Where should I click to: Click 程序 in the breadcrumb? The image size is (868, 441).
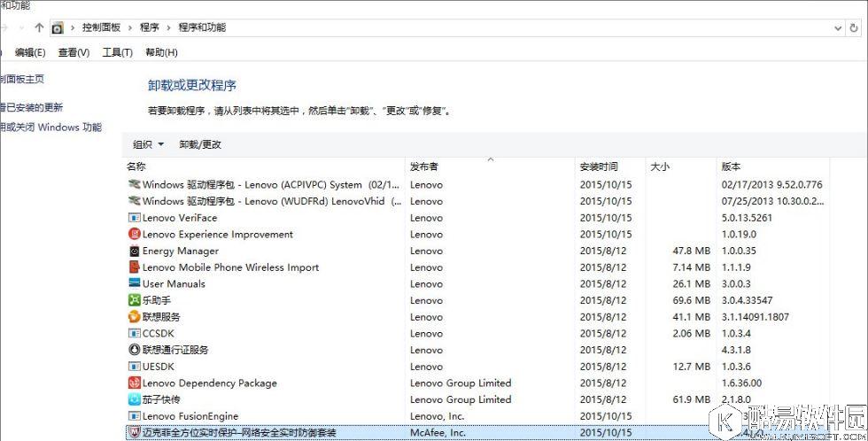click(x=150, y=27)
